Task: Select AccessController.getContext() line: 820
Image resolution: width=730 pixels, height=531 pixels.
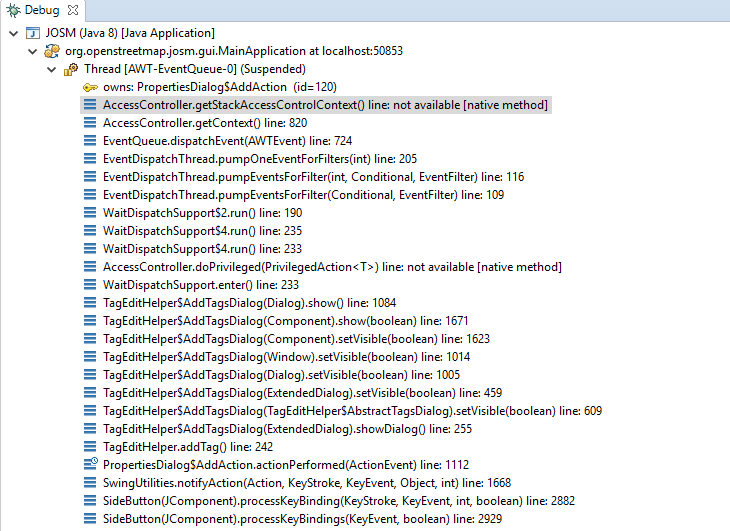Action: point(205,123)
